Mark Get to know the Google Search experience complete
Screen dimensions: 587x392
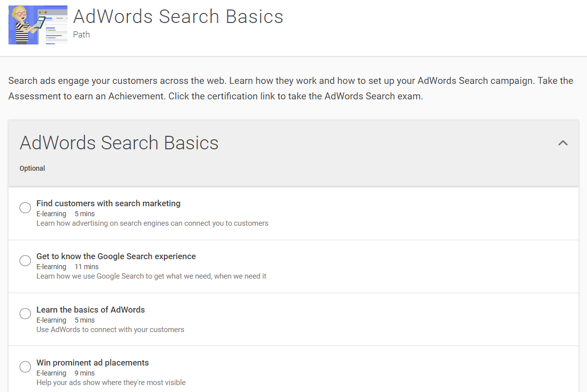tap(25, 260)
